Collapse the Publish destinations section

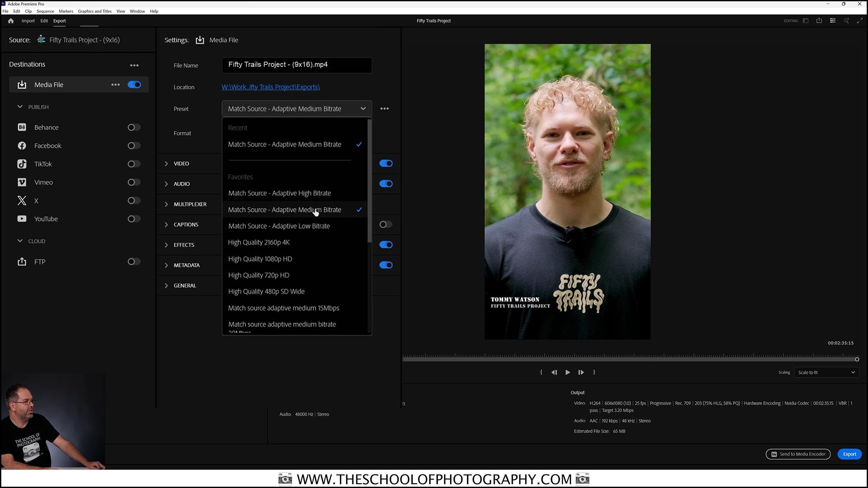click(20, 107)
